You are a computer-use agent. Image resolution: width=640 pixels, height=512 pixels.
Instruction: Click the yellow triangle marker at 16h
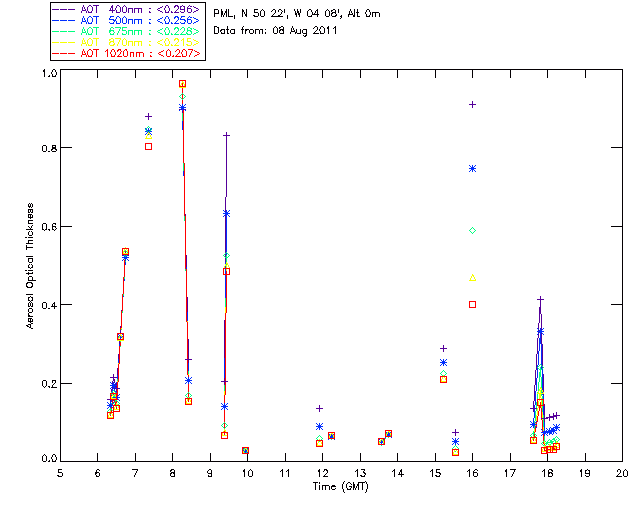click(472, 278)
